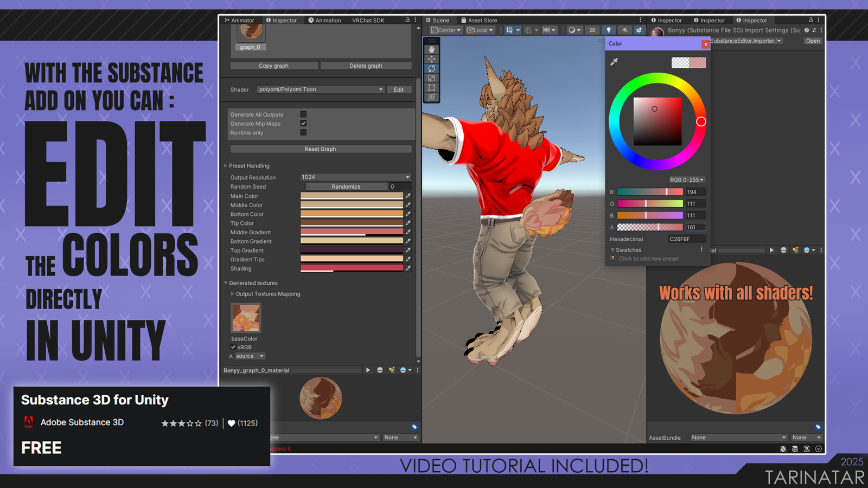The height and width of the screenshot is (488, 868).
Task: Pick Main Color with its eyedropper
Action: 408,196
